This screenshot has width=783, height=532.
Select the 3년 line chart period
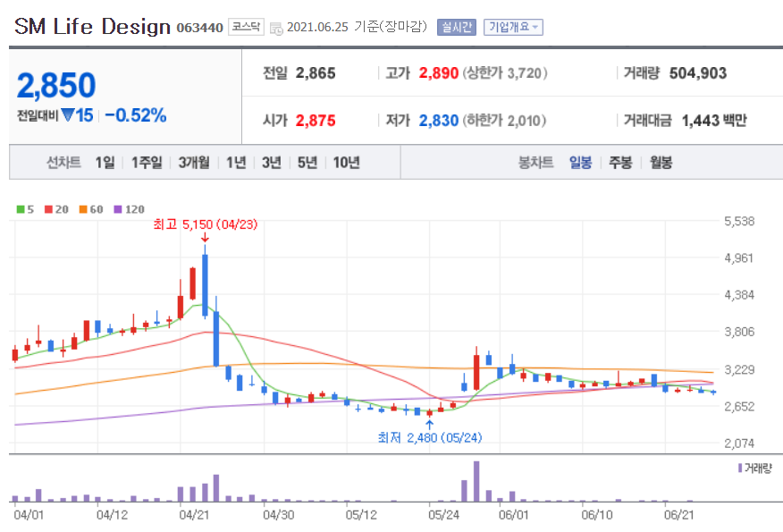[272, 163]
